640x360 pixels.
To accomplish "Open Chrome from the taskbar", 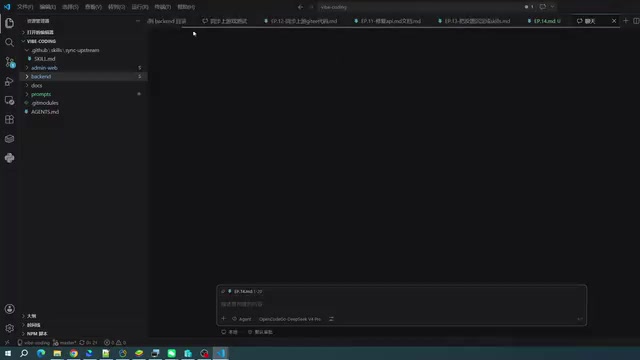I will pyautogui.click(x=73, y=353).
